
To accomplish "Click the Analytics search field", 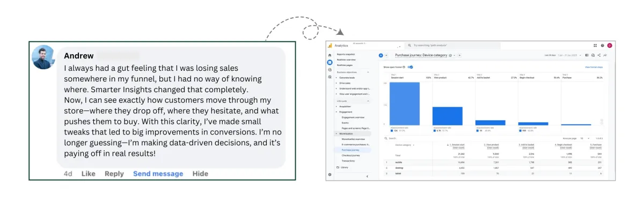I will point(452,46).
